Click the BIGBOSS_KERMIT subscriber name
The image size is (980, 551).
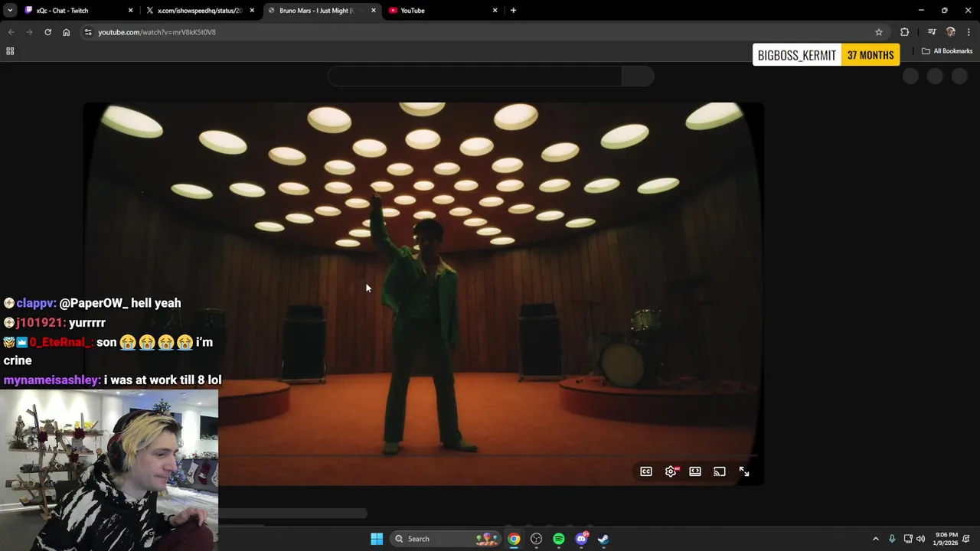(796, 55)
